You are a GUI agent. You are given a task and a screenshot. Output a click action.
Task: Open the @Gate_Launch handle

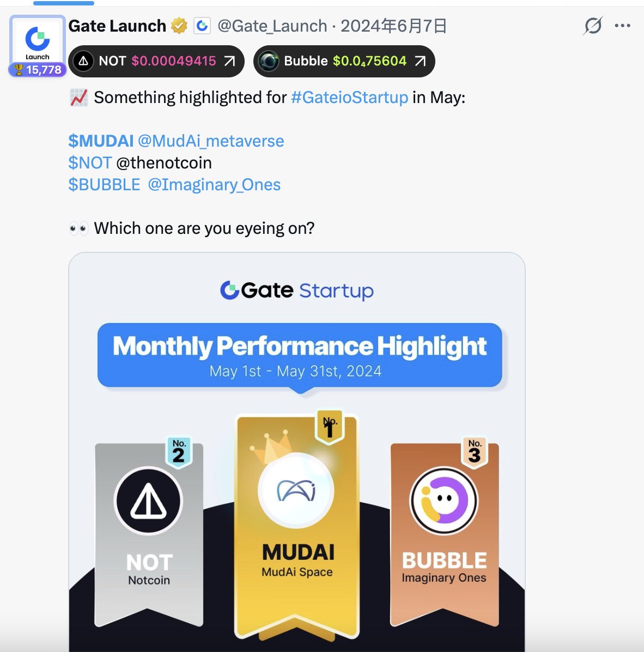272,26
